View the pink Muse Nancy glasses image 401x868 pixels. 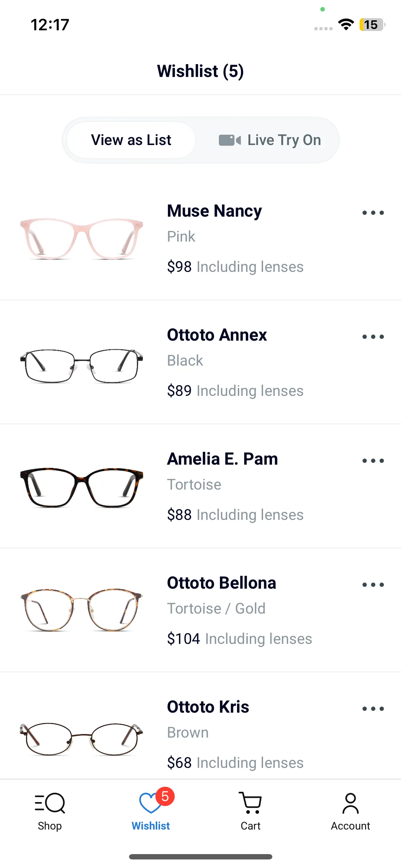(x=82, y=238)
